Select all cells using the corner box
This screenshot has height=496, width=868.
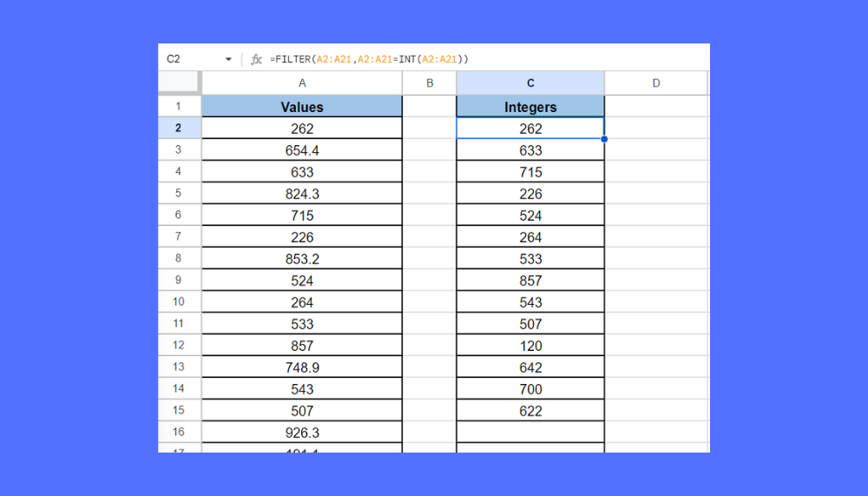[179, 83]
